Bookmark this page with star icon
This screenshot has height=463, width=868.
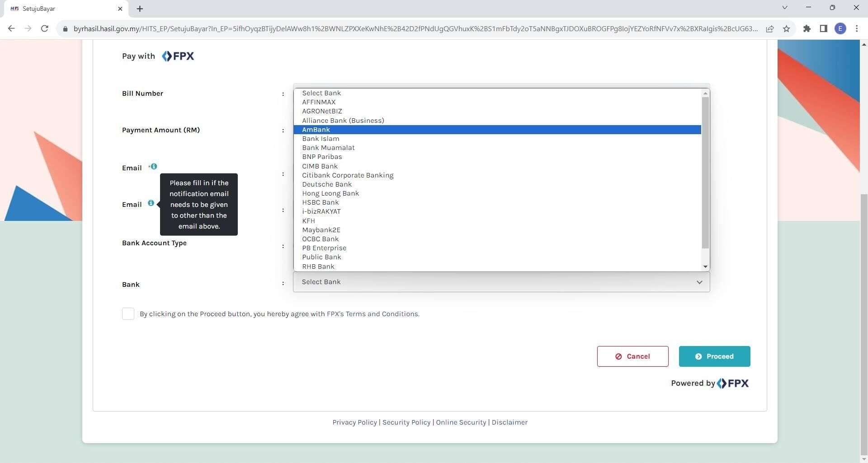coord(787,28)
